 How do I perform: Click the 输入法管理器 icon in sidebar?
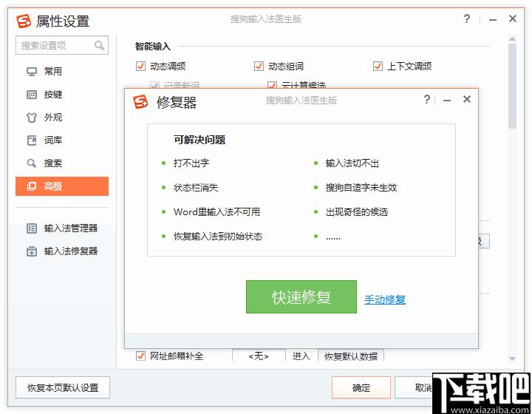(x=32, y=228)
